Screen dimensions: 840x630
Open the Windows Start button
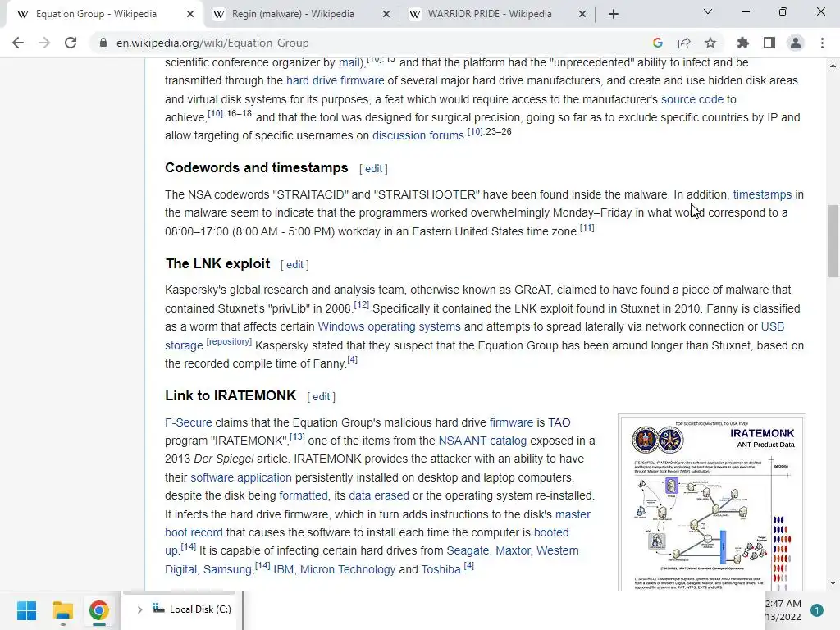(26, 610)
